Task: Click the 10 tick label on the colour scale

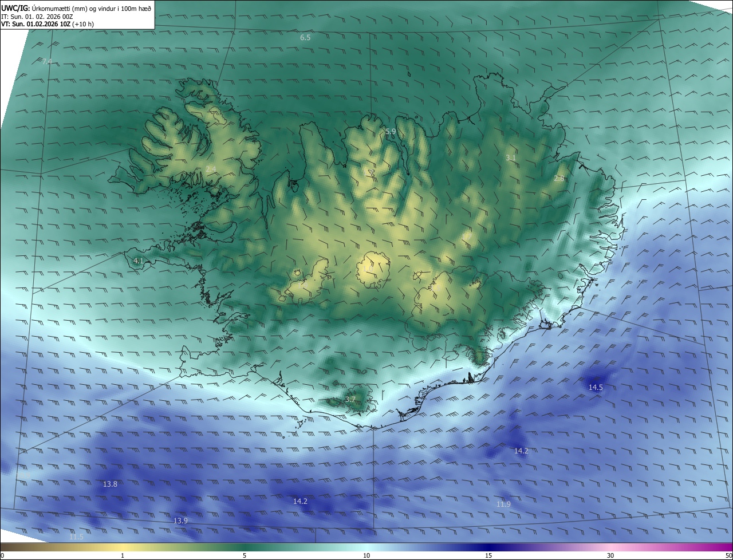Action: point(366,556)
